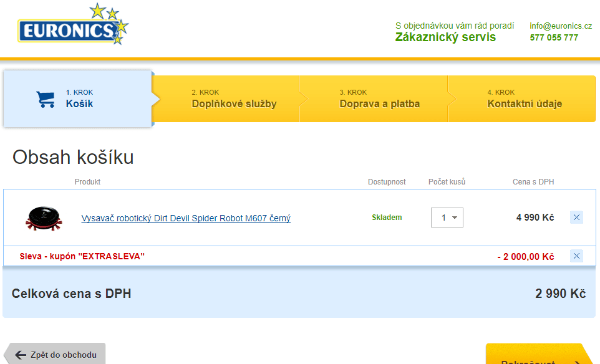Click the Celková cena s DPH label
This screenshot has height=364, width=600.
72,294
